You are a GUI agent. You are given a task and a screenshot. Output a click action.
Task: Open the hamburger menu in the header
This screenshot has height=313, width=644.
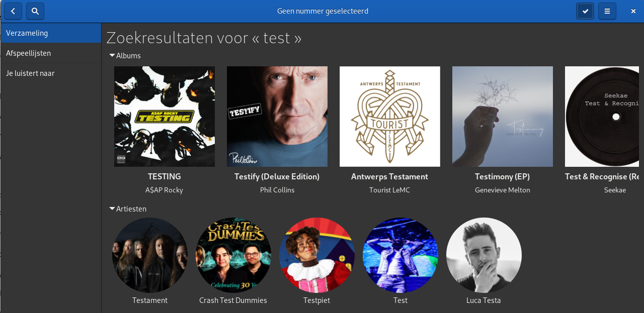pyautogui.click(x=607, y=11)
